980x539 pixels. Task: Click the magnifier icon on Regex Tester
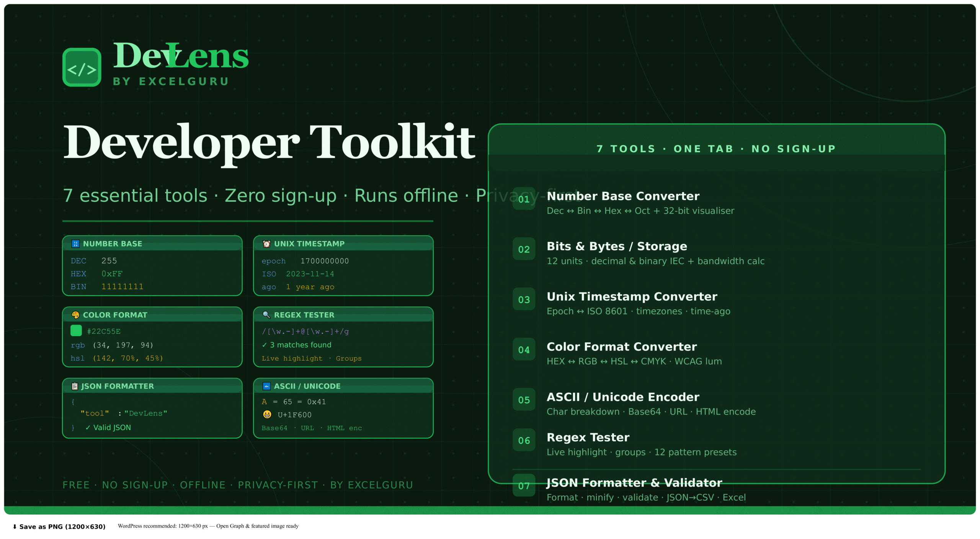coord(266,315)
